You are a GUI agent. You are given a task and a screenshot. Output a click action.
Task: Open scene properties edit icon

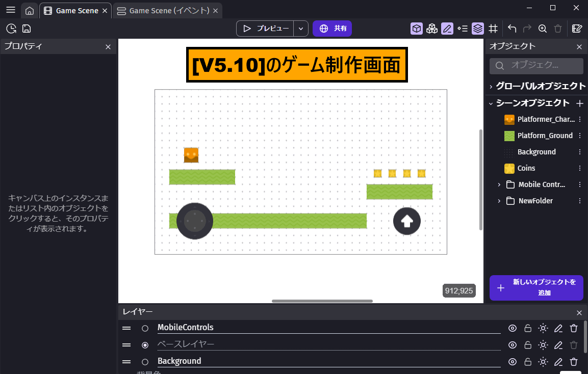[x=577, y=29]
